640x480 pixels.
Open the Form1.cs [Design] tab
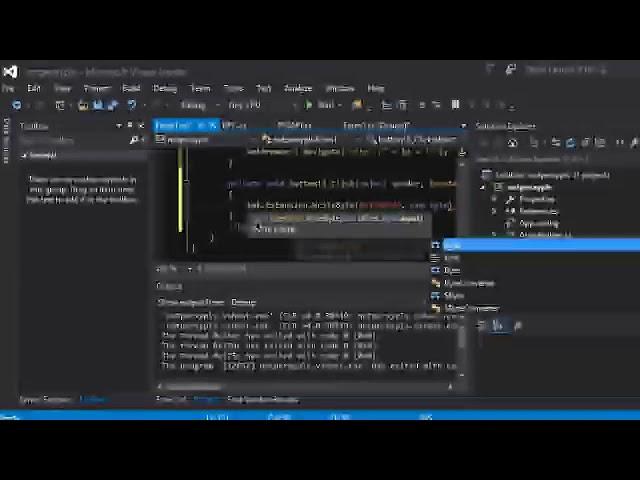(x=376, y=125)
